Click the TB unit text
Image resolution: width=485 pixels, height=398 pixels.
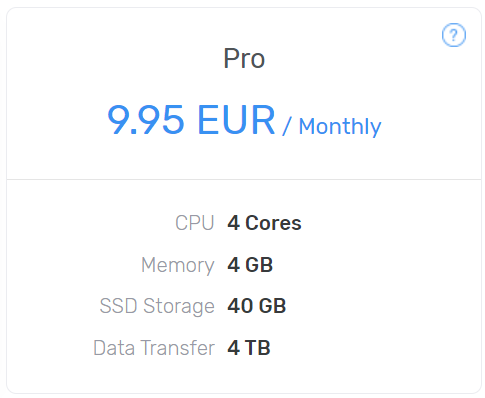tap(257, 348)
